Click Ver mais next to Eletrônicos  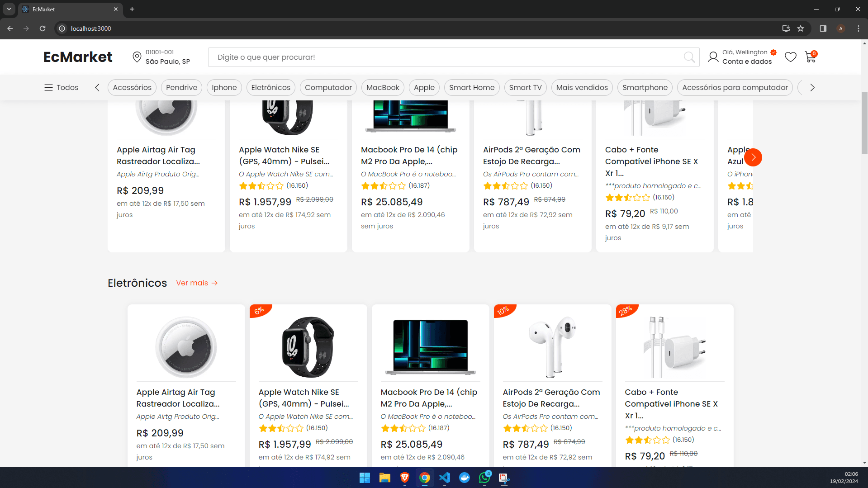click(197, 283)
